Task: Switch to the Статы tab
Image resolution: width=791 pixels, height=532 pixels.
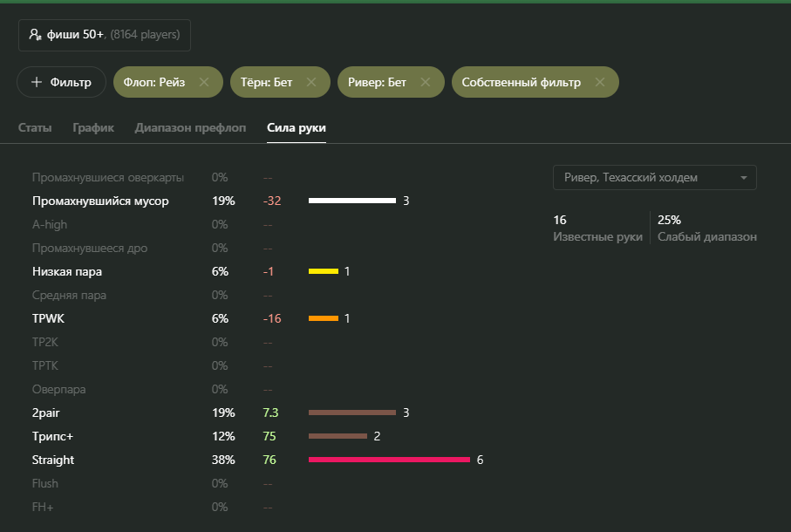Action: 35,128
